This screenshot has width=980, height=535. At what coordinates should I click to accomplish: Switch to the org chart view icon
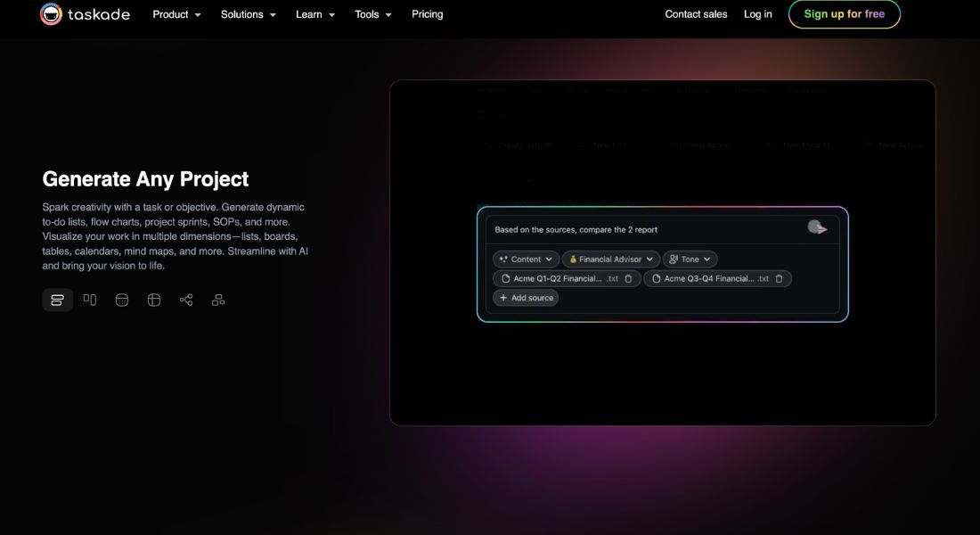point(218,300)
